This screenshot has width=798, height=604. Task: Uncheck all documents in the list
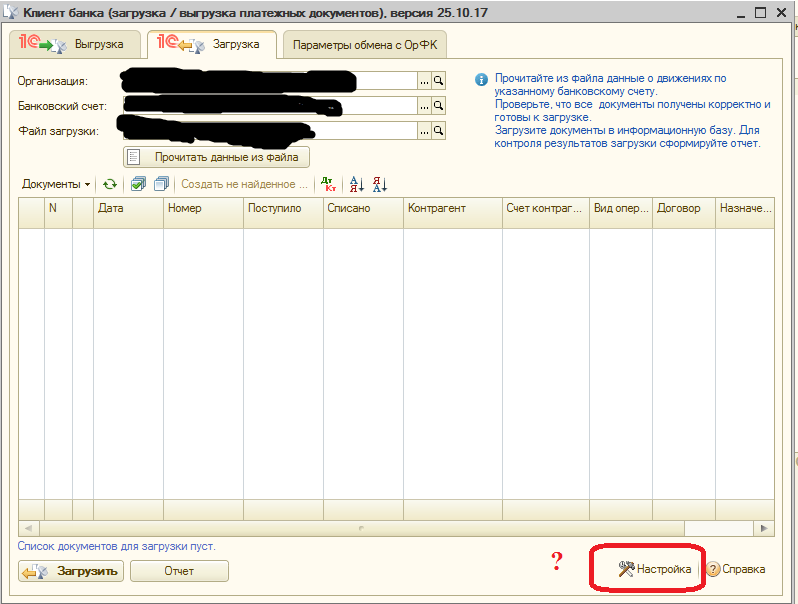[x=161, y=184]
